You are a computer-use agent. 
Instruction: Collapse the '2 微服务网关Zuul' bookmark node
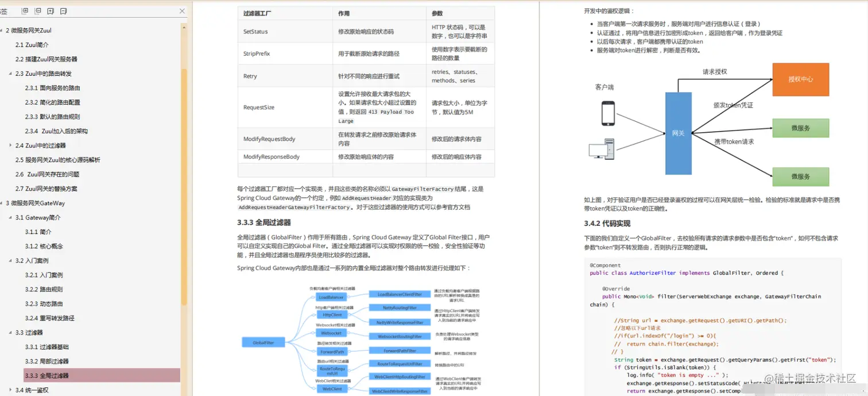coord(2,30)
